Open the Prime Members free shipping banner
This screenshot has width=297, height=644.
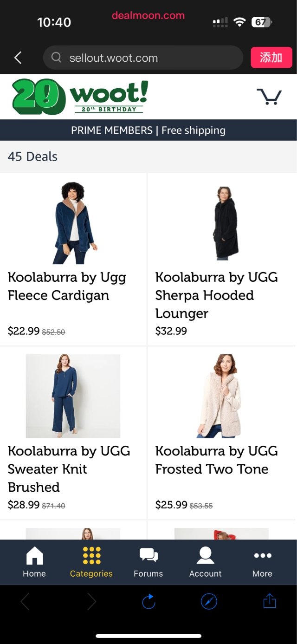(x=148, y=130)
